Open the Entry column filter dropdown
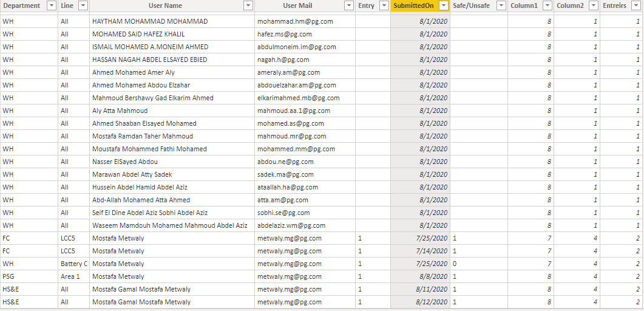This screenshot has height=311, width=644. [x=384, y=5]
